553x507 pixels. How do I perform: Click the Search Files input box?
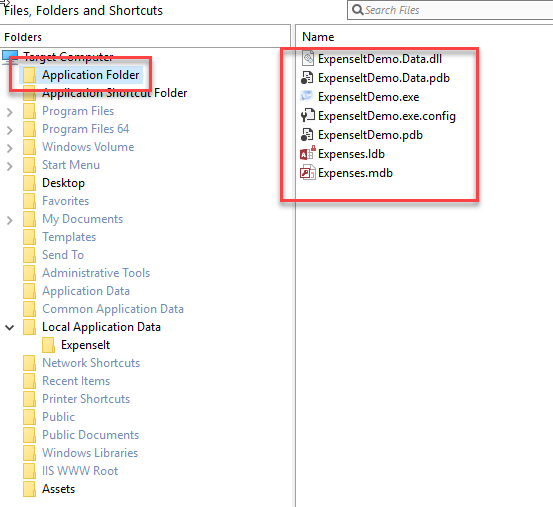tap(450, 10)
